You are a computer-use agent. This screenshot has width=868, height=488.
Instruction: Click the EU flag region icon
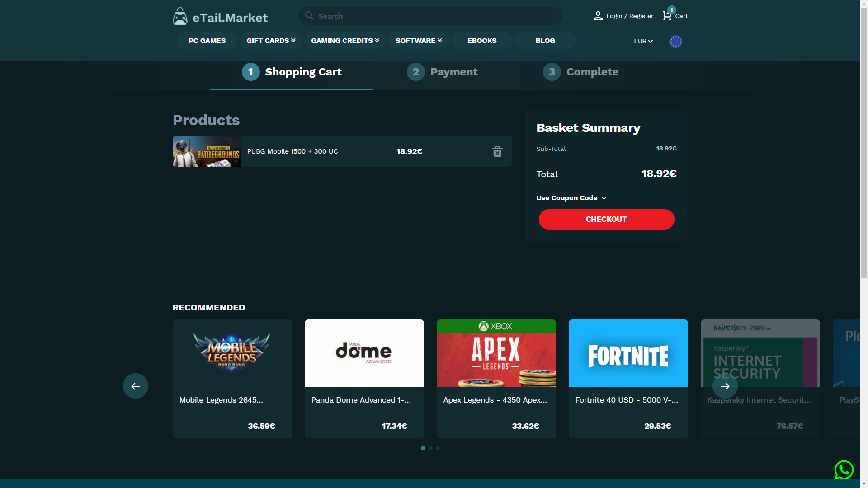(675, 42)
